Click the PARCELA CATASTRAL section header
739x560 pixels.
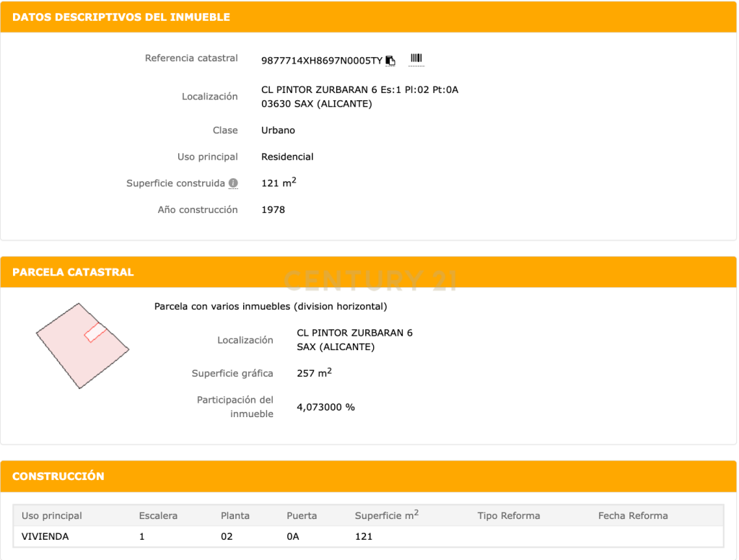coord(73,272)
